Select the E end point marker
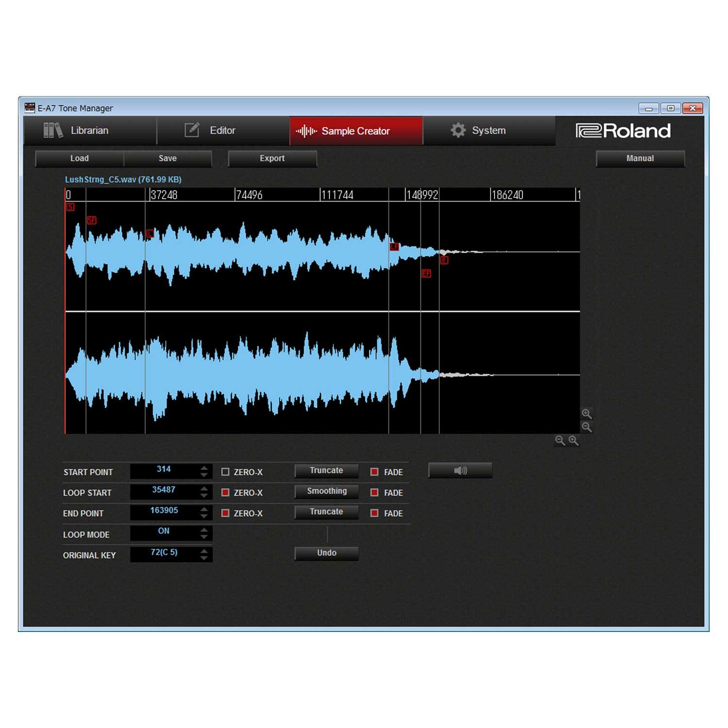Image resolution: width=728 pixels, height=728 pixels. (444, 260)
